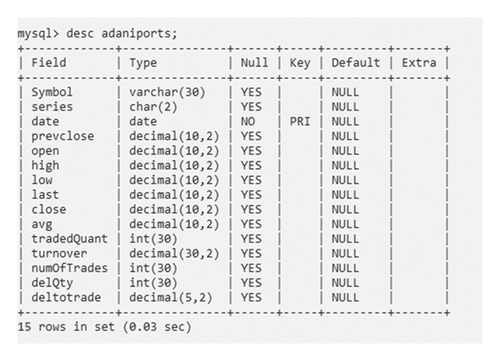Click the Field column header
This screenshot has width=500, height=361.
[49, 63]
